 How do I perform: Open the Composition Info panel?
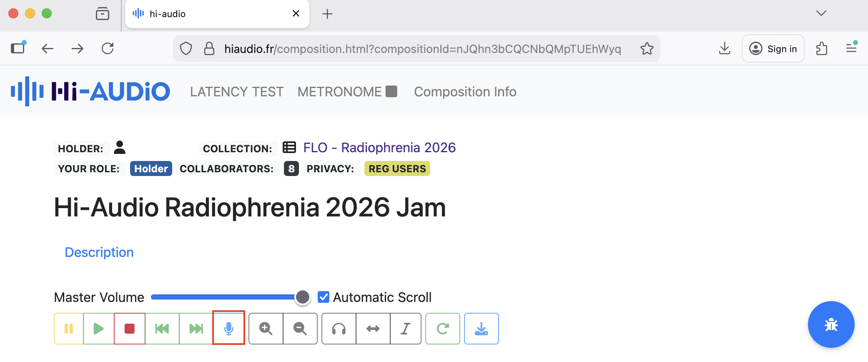click(x=465, y=92)
